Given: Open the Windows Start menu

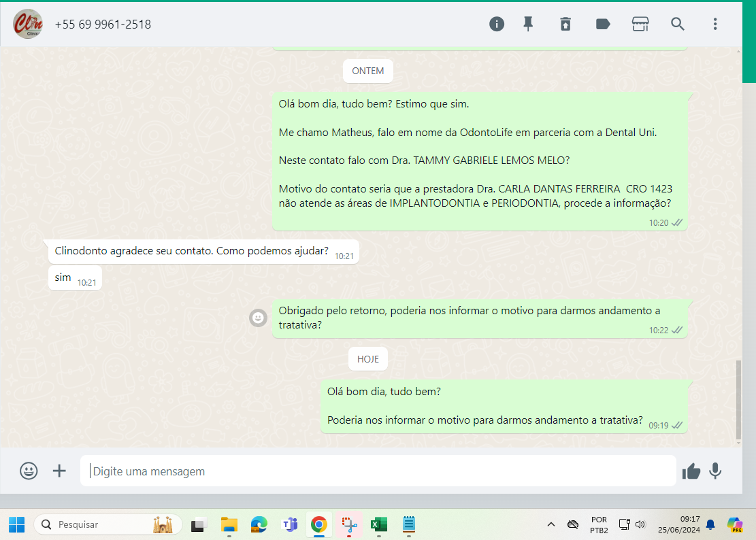Looking at the screenshot, I should [x=16, y=524].
